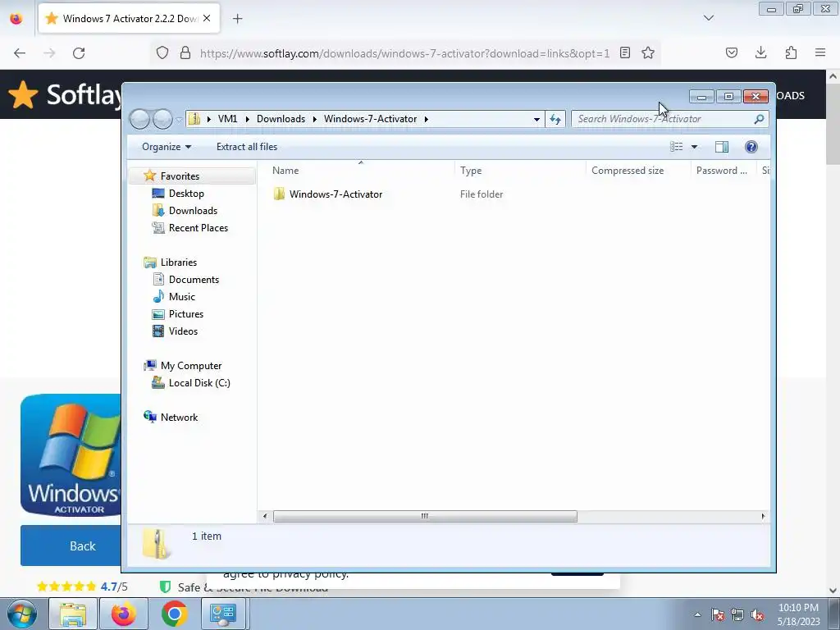
Task: List all tabs dropdown chevron in Firefox
Action: click(x=709, y=18)
